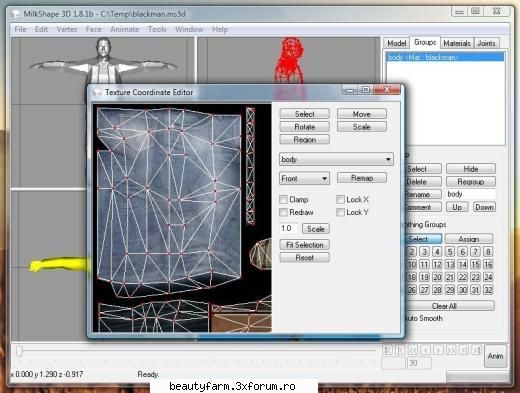Select body <Mat: blackman> in groups list

pyautogui.click(x=445, y=57)
